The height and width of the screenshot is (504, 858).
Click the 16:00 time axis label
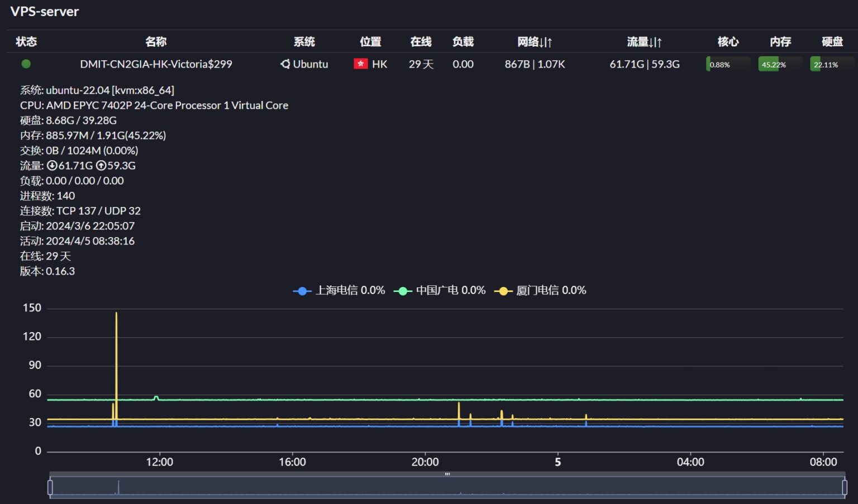coord(292,462)
